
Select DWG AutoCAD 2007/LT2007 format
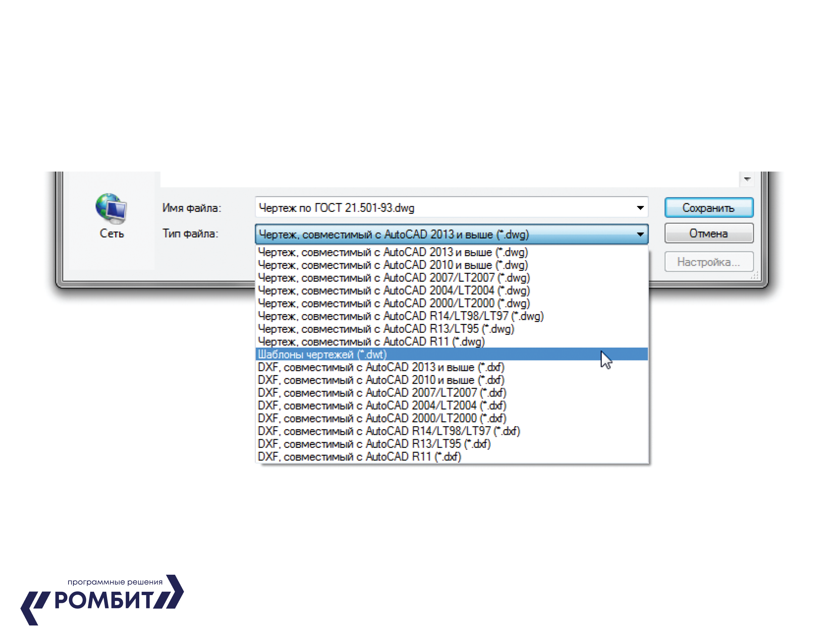coord(394,278)
